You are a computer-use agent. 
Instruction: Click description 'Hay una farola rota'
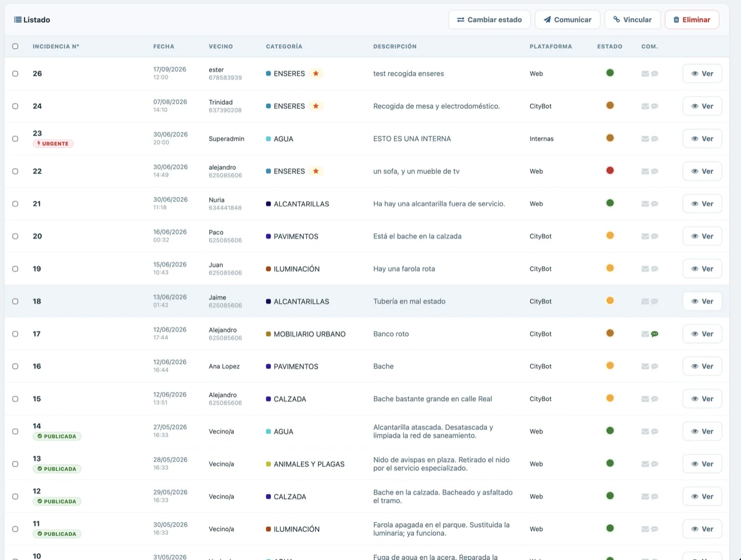[x=404, y=269]
